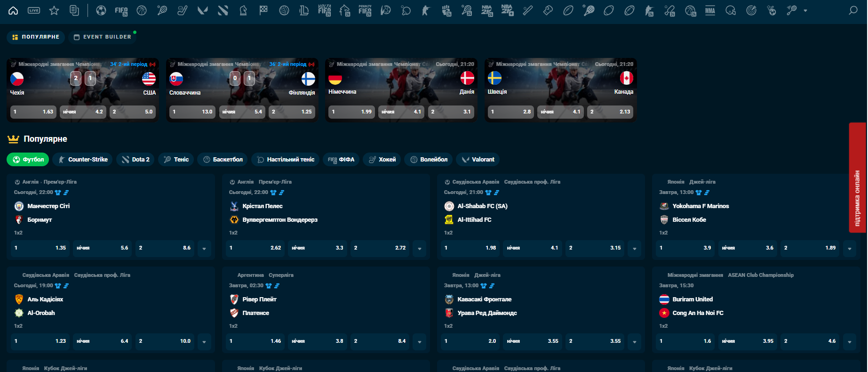The image size is (868, 372).
Task: Open the search magnifier icon
Action: [853, 10]
